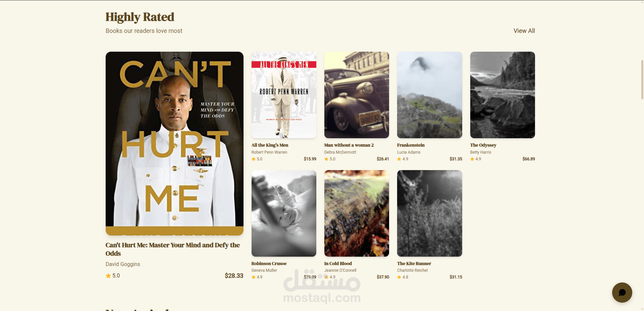Click the star icon for The Kite Runner

point(399,277)
